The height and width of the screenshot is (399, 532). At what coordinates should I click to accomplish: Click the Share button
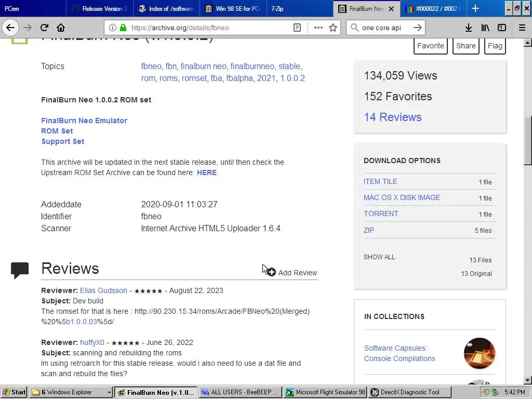tap(466, 46)
